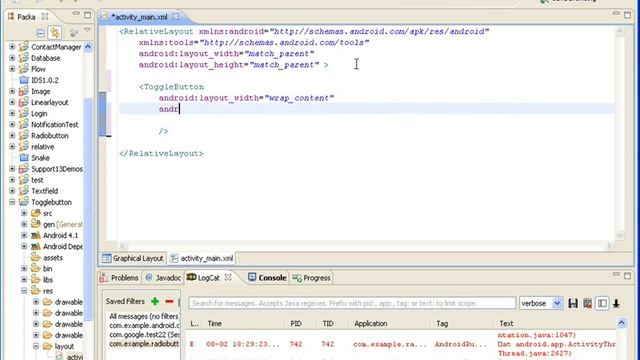
Task: Toggle saved filters view display
Action: click(x=602, y=303)
